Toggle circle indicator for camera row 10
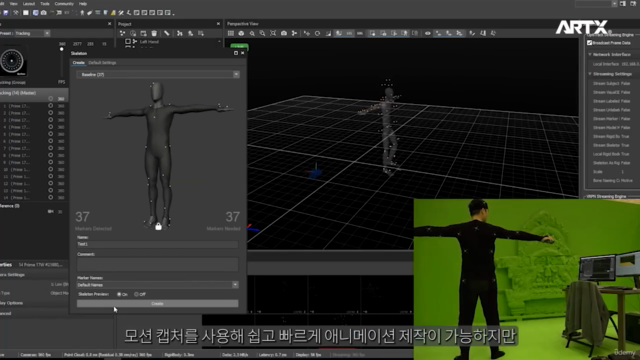640x360 pixels. pyautogui.click(x=51, y=169)
